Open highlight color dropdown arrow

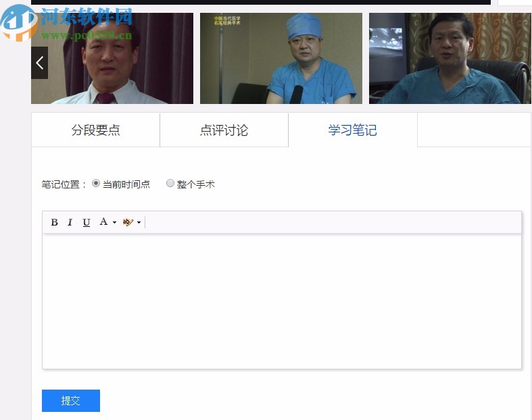(x=139, y=222)
